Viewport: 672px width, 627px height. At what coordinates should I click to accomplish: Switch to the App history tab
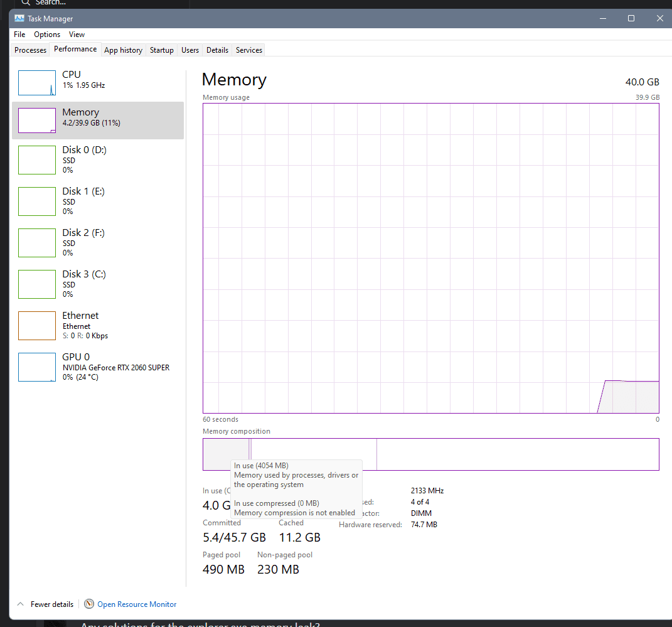click(124, 50)
